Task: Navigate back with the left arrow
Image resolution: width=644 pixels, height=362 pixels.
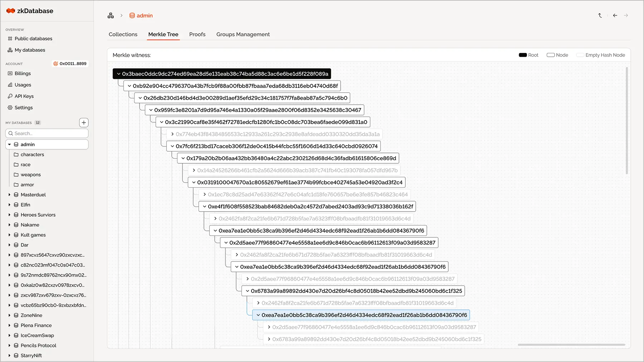Action: click(615, 15)
